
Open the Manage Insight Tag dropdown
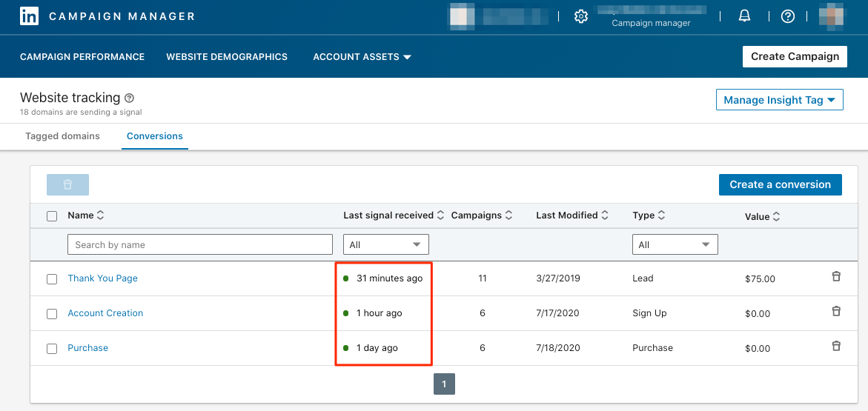coord(779,100)
